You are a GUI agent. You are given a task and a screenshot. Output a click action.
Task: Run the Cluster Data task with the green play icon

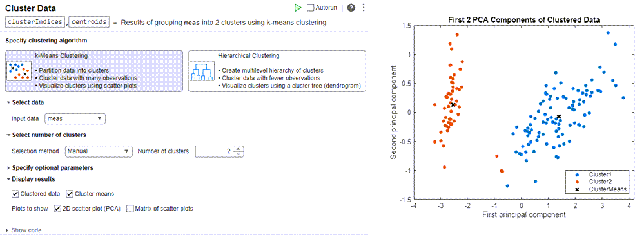[x=298, y=8]
